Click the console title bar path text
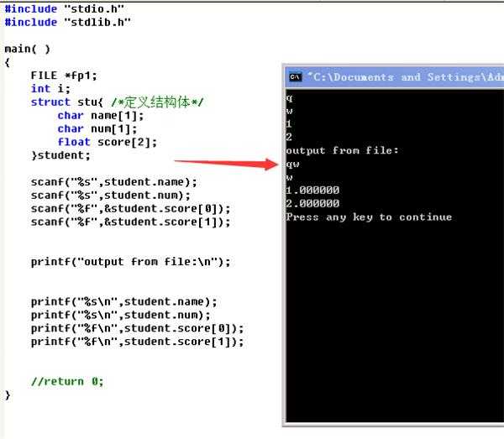This screenshot has width=504, height=439. click(x=405, y=77)
